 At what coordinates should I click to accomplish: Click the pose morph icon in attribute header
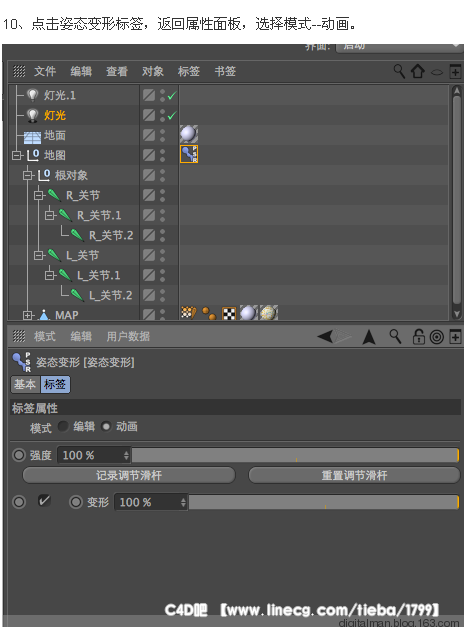[x=22, y=362]
